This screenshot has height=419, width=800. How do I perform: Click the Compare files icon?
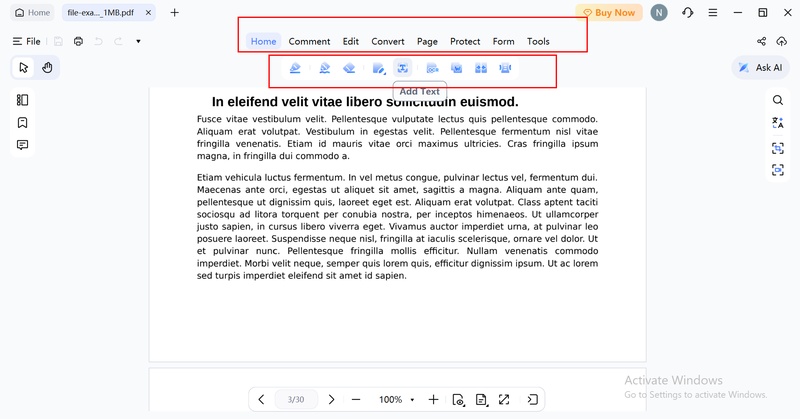click(481, 68)
